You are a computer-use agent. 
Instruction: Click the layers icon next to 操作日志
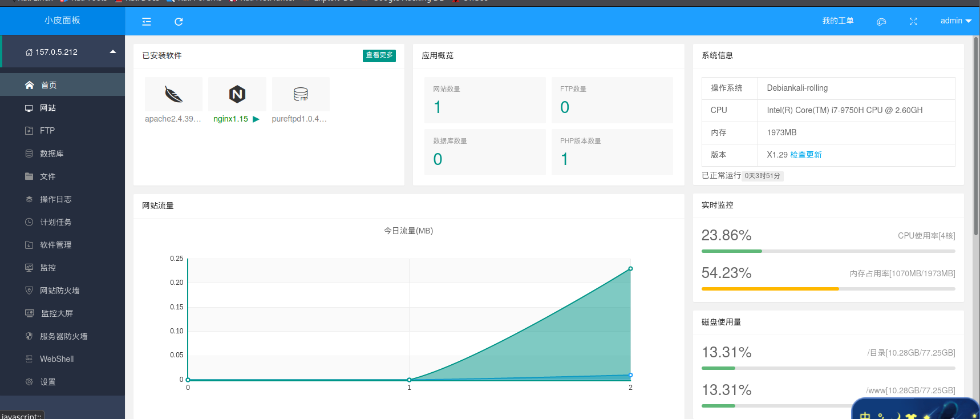click(29, 199)
